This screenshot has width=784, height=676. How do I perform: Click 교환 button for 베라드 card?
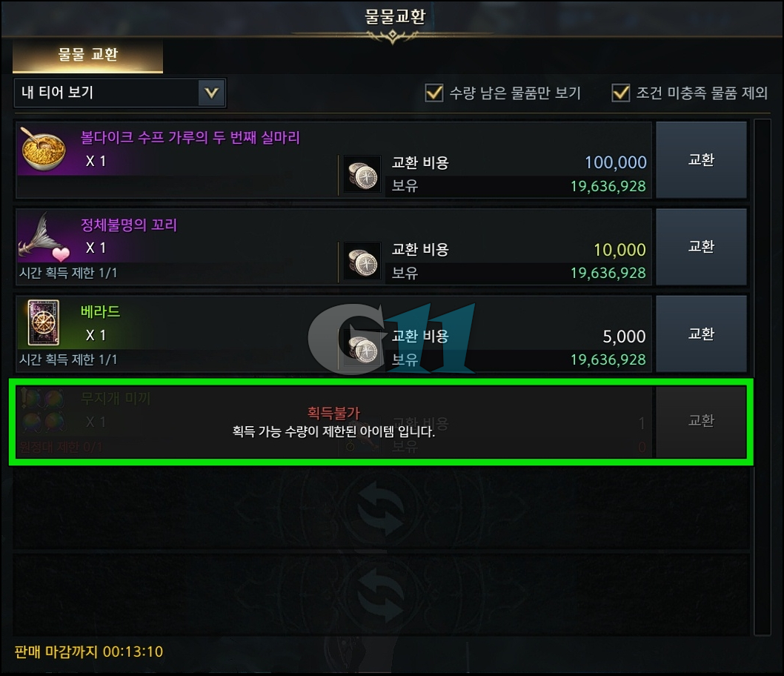701,334
